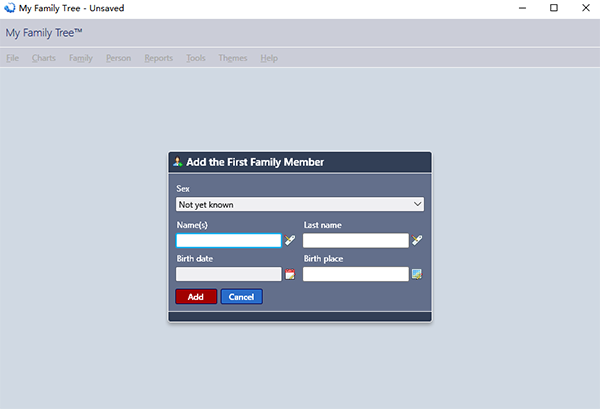Click the names helper icon beside Name(s) field
Image resolution: width=600 pixels, height=409 pixels.
click(x=290, y=240)
